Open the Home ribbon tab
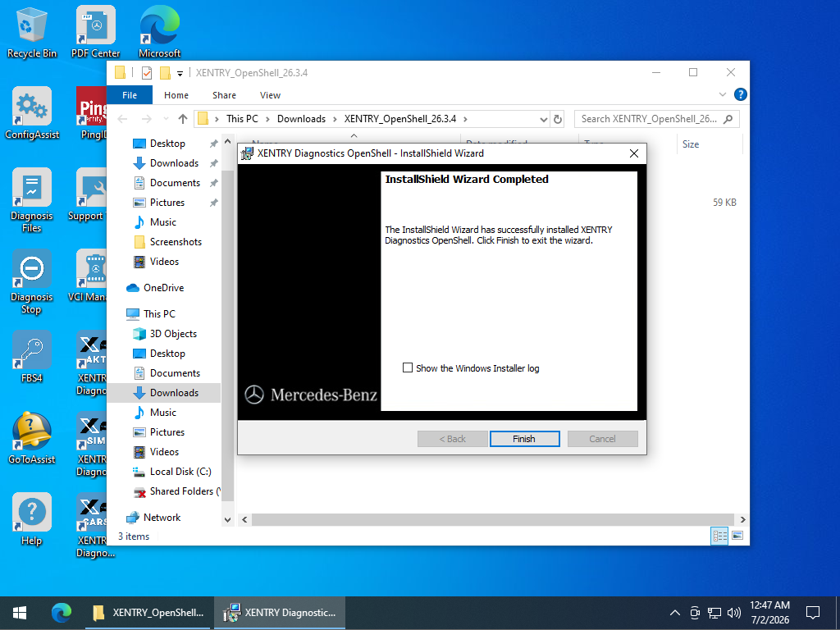This screenshot has width=840, height=630. (176, 95)
